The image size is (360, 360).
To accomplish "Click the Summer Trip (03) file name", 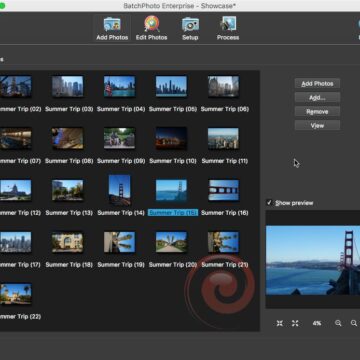I will tap(69, 109).
